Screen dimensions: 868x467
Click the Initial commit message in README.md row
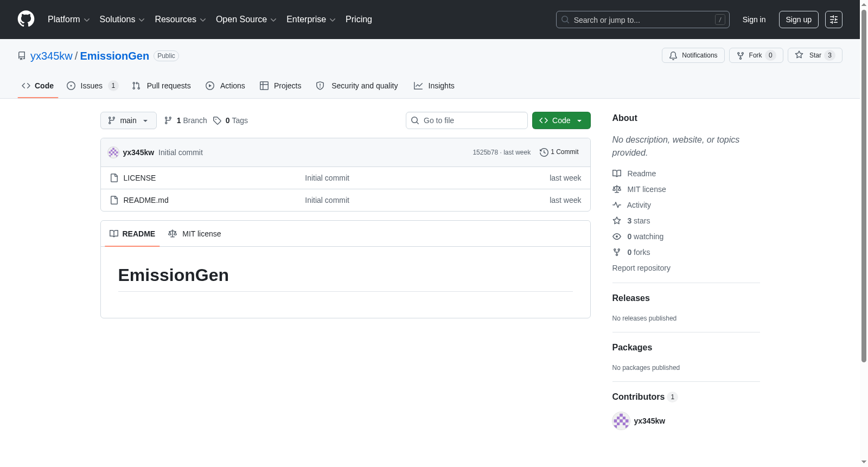click(x=327, y=200)
